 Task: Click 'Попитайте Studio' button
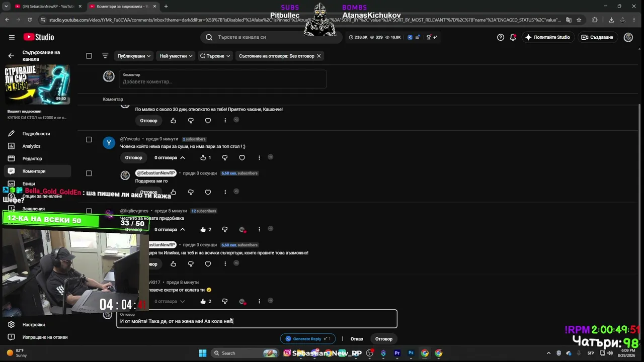tap(547, 37)
